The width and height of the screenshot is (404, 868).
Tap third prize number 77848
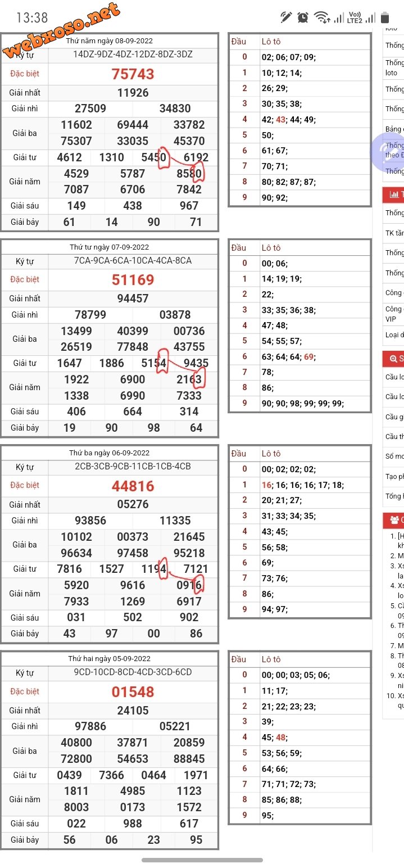coord(133,347)
